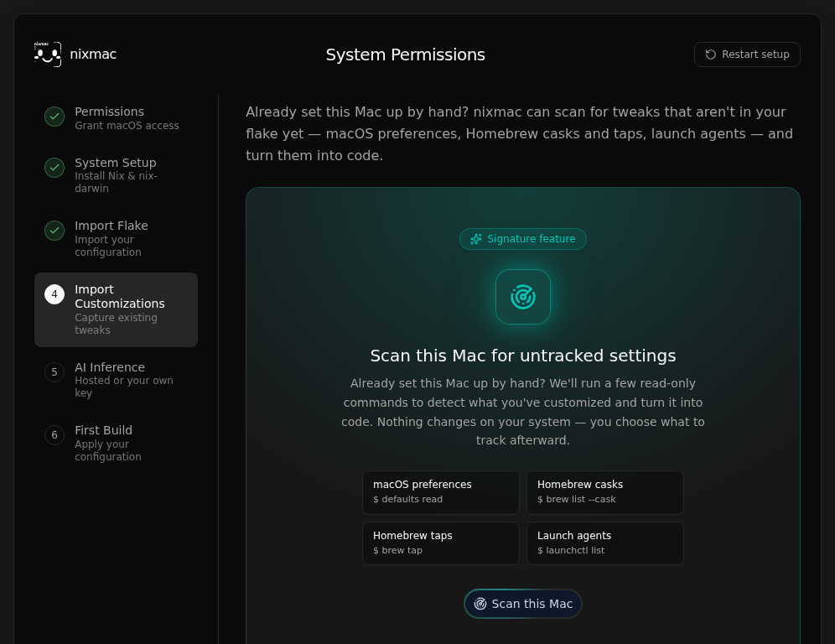Click the restart arrow icon
835x644 pixels.
(x=710, y=55)
